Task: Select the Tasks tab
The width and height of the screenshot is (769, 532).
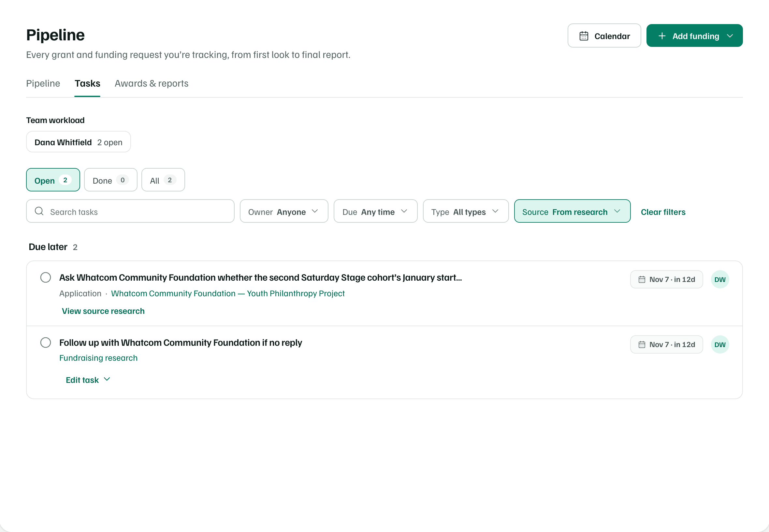Action: (x=87, y=83)
